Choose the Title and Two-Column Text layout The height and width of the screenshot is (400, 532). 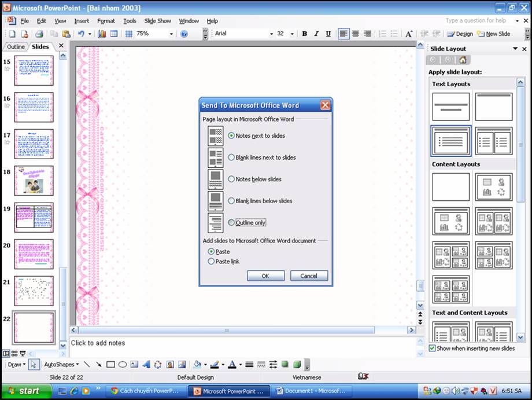(x=494, y=141)
